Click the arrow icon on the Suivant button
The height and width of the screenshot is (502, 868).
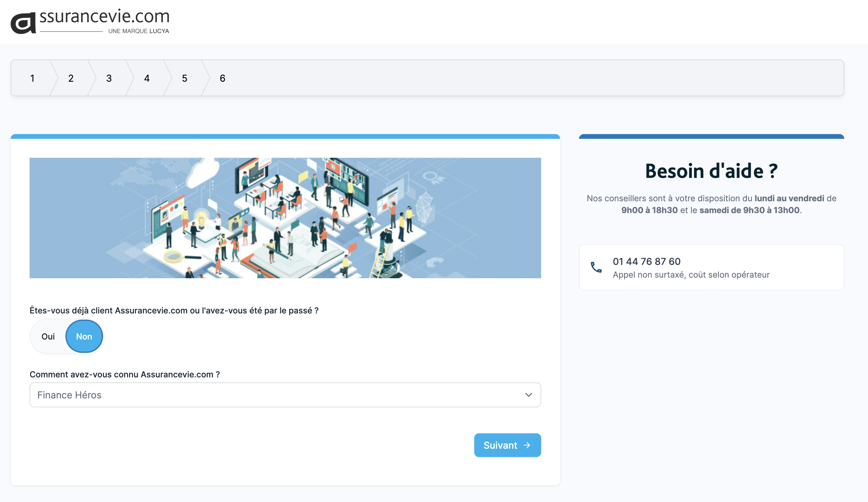[x=527, y=445]
